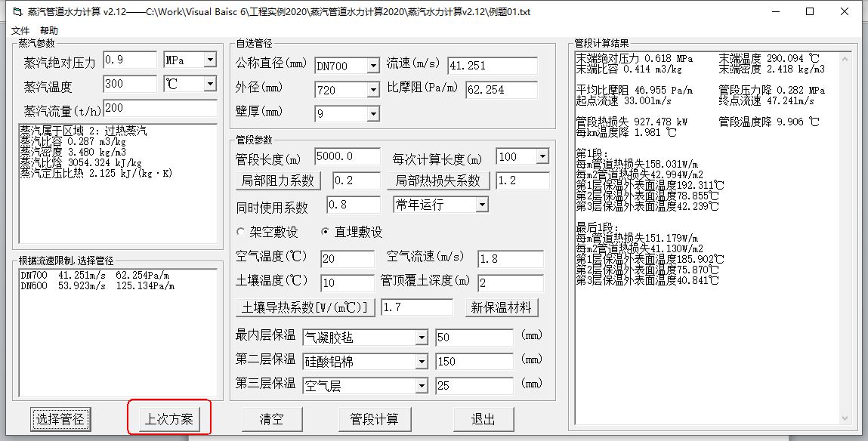
Task: Select DN600 row in pipe diameter list
Action: pos(97,286)
